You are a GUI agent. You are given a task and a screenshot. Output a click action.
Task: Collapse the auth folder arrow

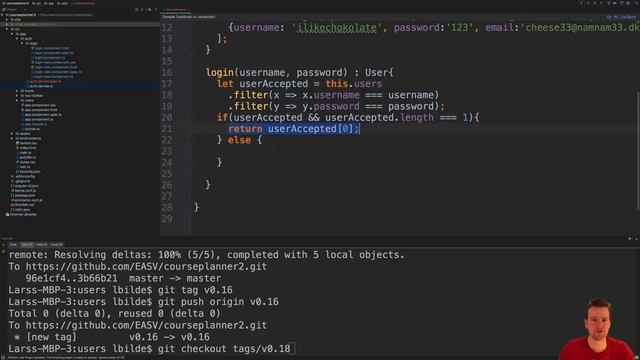click(x=17, y=39)
